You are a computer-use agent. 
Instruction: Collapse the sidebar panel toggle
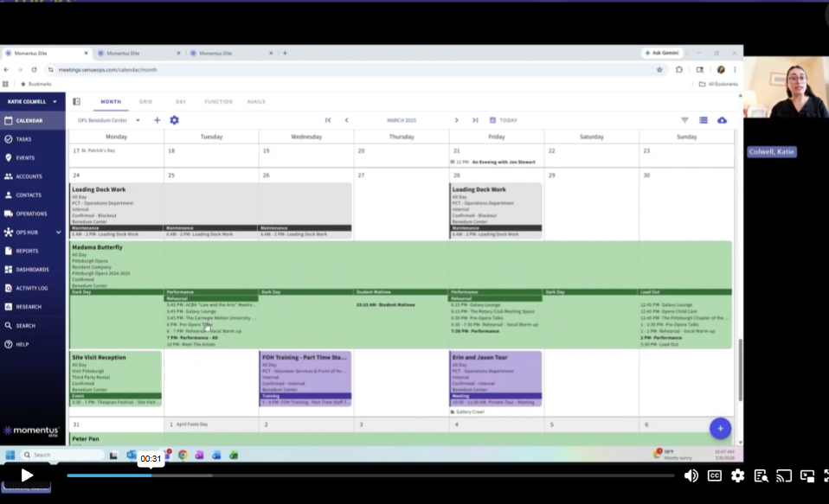[77, 101]
